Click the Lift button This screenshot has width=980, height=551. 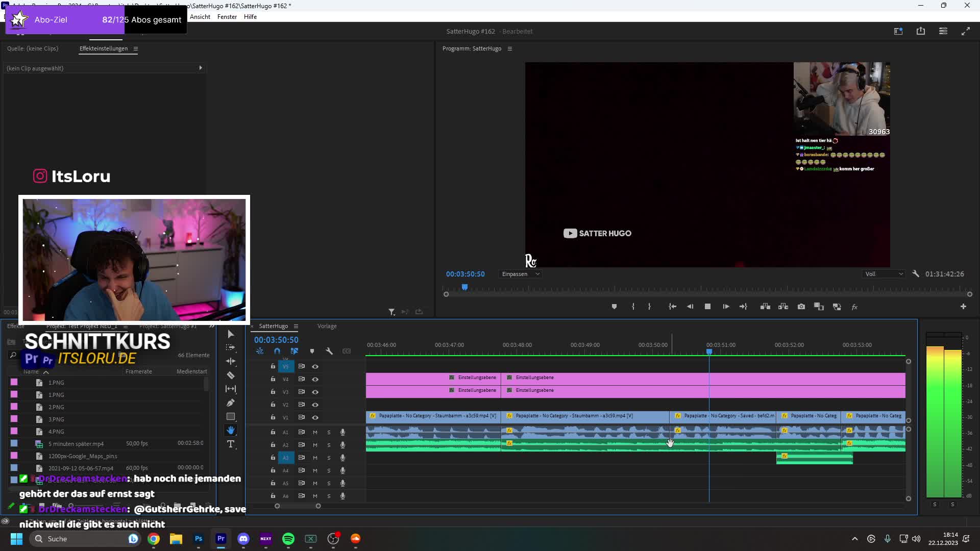765,307
